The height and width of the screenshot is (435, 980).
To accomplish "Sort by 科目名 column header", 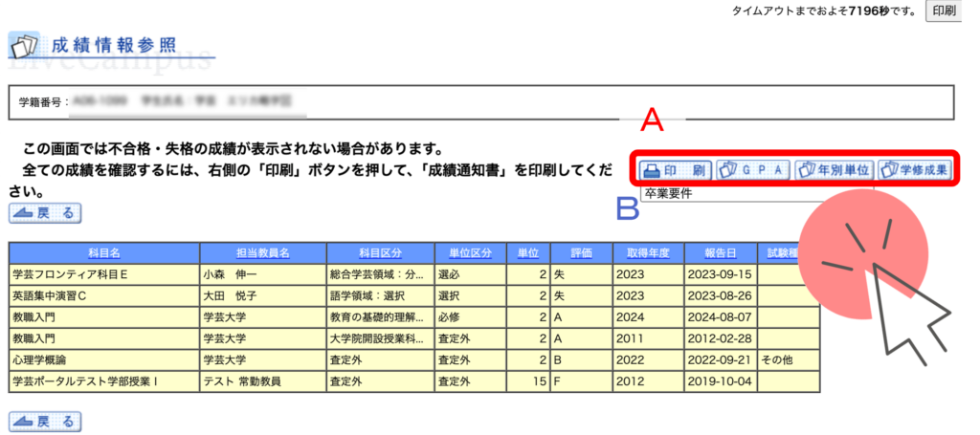I will [104, 252].
